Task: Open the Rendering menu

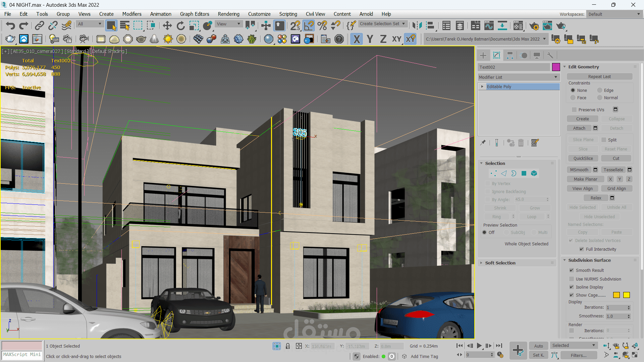Action: tap(228, 14)
